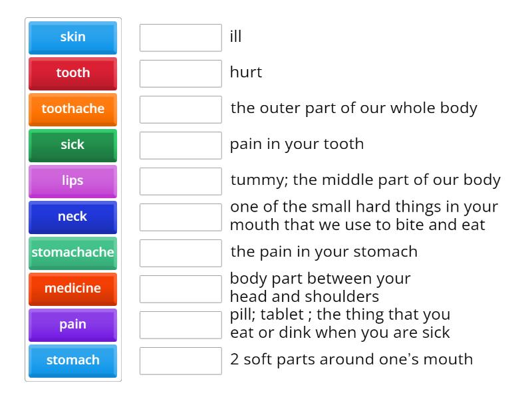Select the 'medicine' word tile
The width and height of the screenshot is (532, 399).
pyautogui.click(x=72, y=289)
